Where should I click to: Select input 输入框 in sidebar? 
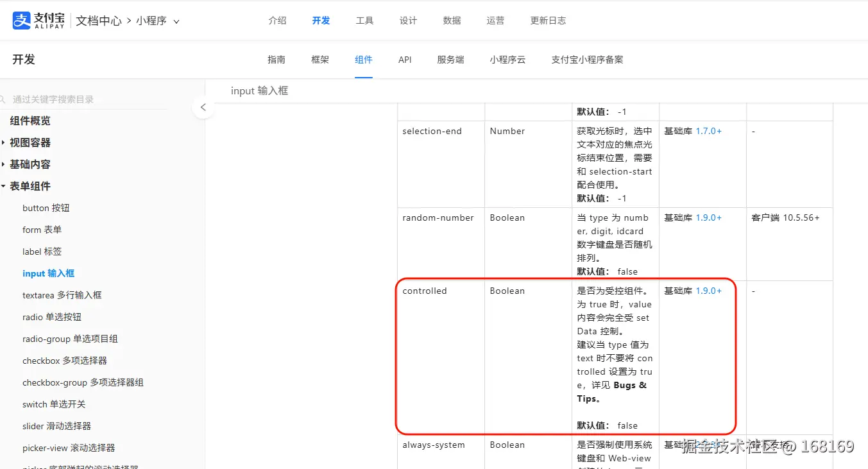(49, 273)
